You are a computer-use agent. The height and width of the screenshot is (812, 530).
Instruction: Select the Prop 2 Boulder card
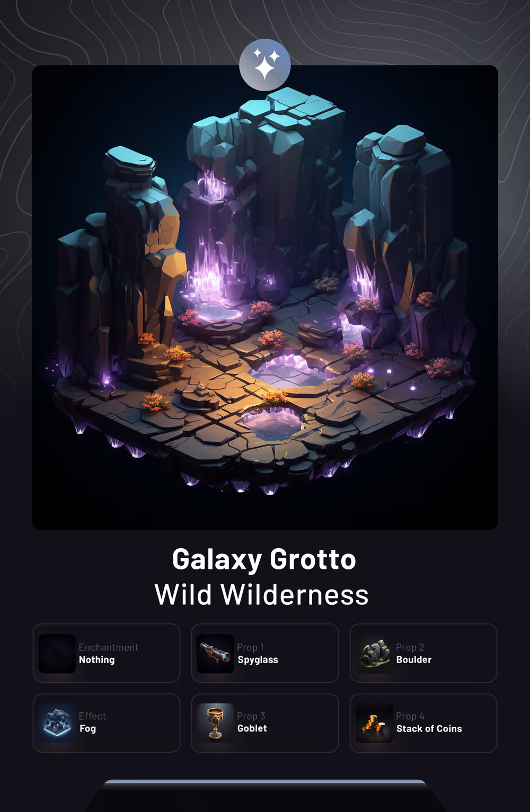(x=423, y=653)
